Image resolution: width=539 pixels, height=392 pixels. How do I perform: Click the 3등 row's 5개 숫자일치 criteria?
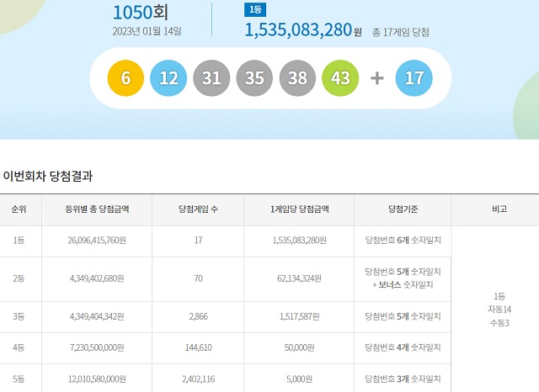pyautogui.click(x=403, y=316)
